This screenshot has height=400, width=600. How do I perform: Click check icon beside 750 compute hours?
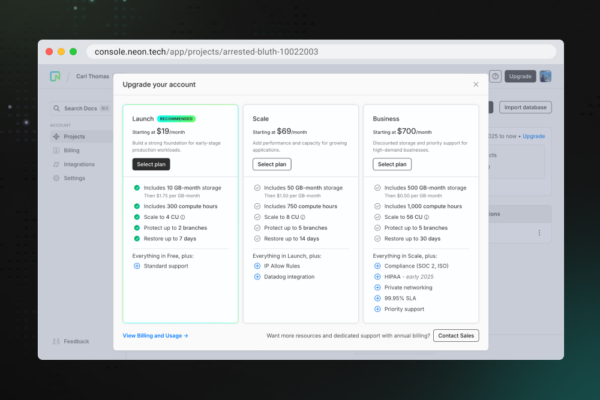coord(257,206)
